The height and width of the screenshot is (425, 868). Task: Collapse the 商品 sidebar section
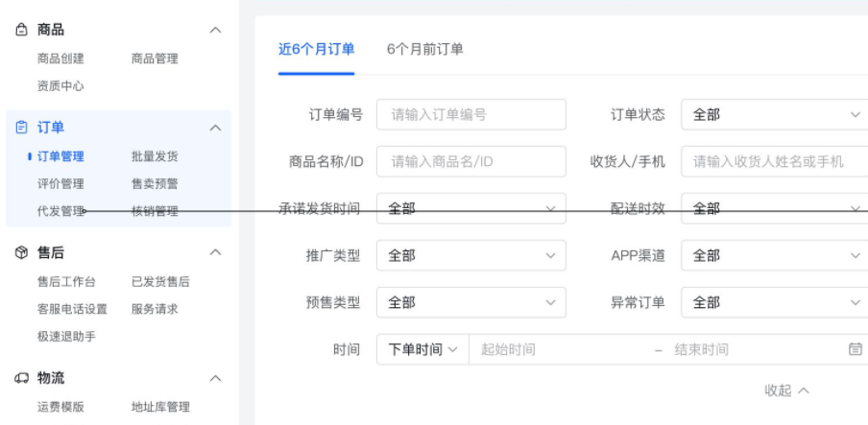coord(215,30)
